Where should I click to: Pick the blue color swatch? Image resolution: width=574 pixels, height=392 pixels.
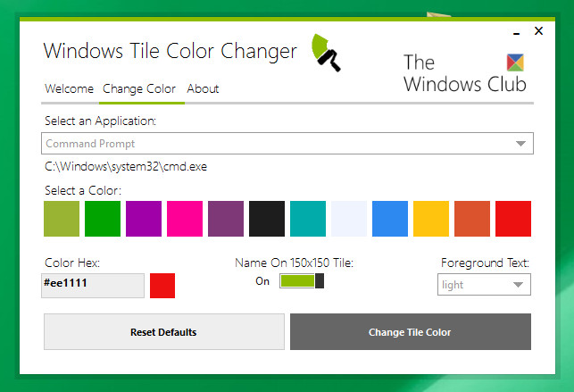pyautogui.click(x=390, y=219)
